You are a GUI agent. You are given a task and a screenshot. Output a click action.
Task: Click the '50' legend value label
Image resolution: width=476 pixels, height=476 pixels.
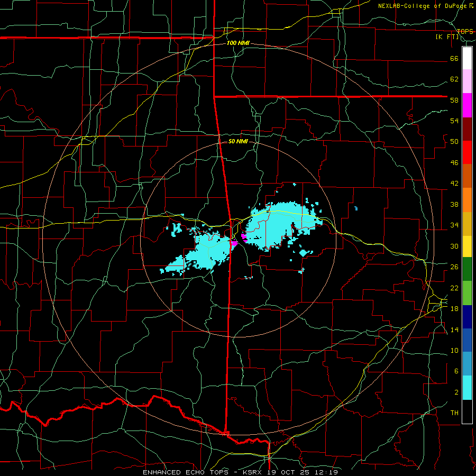pos(454,142)
